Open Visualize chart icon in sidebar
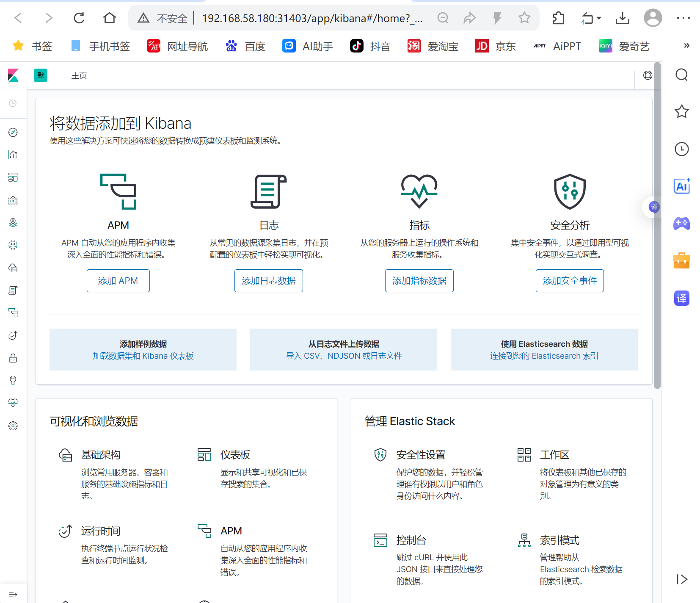 [x=13, y=155]
